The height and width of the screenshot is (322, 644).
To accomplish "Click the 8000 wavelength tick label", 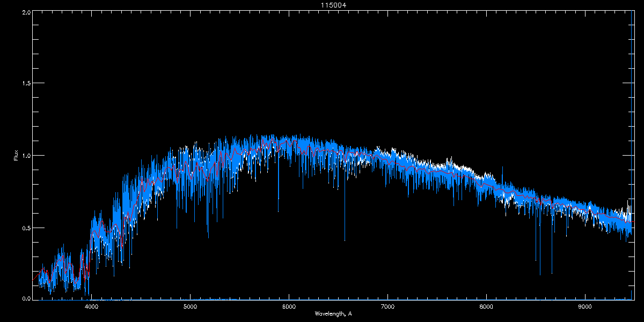I will pyautogui.click(x=486, y=306).
